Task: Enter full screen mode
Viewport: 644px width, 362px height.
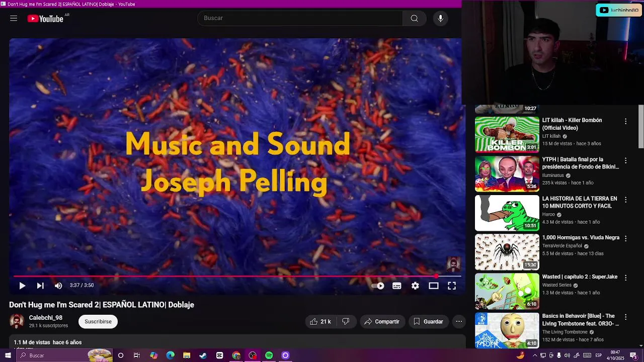Action: pos(452,286)
